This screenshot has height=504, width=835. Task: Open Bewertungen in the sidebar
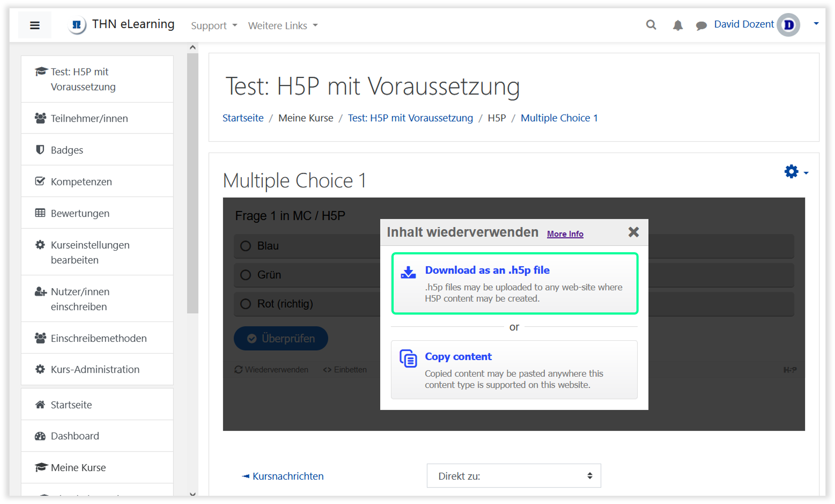(80, 213)
